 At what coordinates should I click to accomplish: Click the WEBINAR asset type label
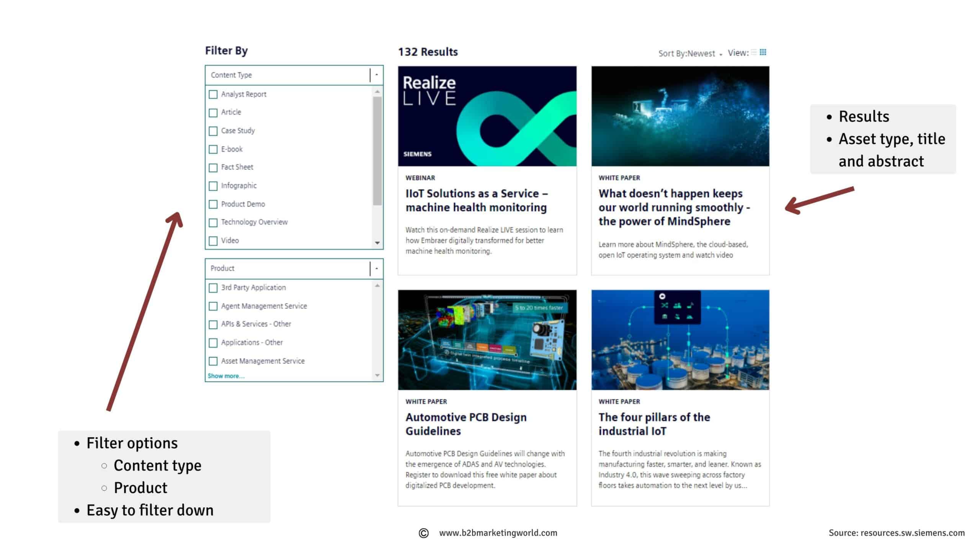[420, 178]
